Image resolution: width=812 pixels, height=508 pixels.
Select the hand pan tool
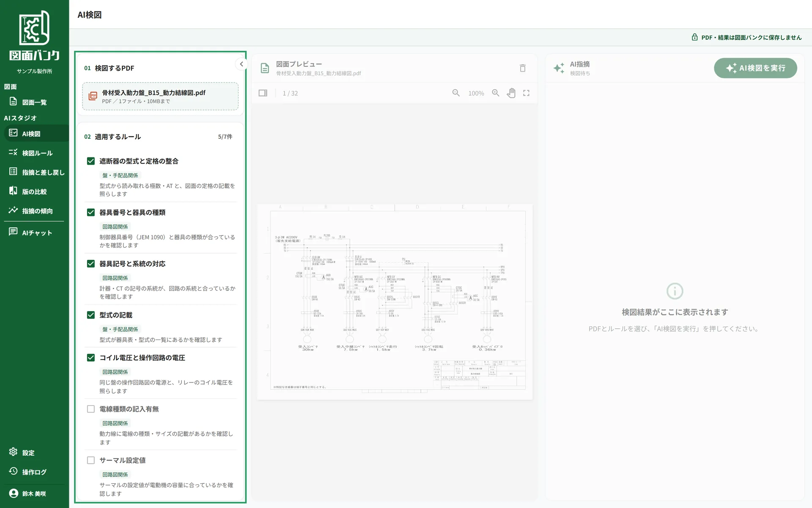[x=511, y=93]
